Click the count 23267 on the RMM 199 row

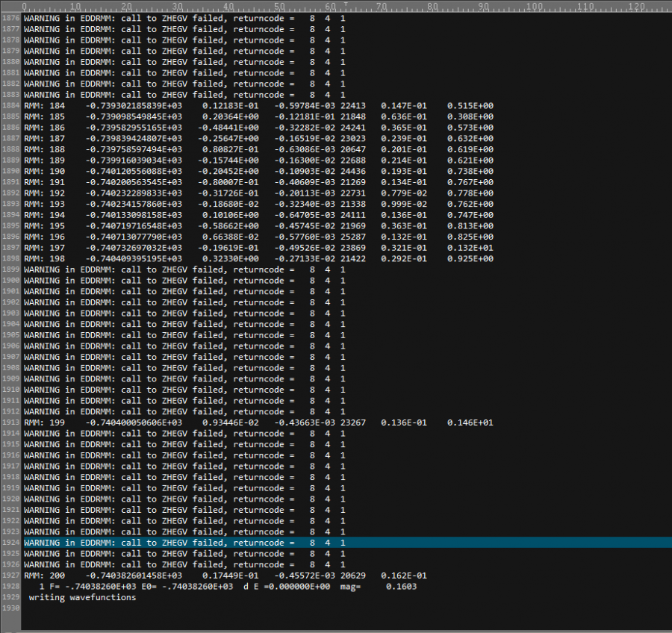(x=353, y=422)
